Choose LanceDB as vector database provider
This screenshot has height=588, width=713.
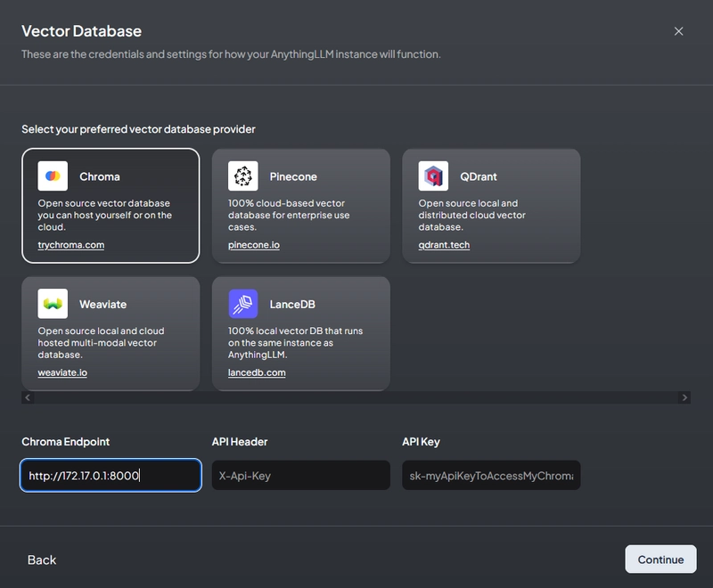[301, 333]
